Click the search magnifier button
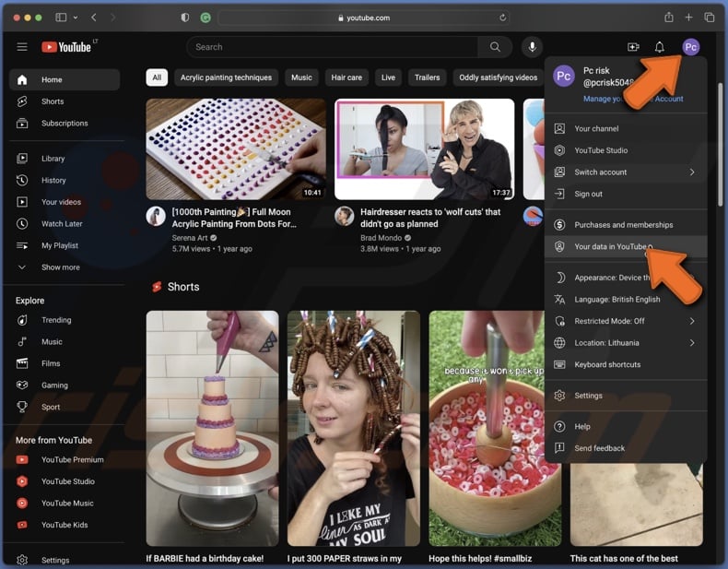 click(495, 47)
